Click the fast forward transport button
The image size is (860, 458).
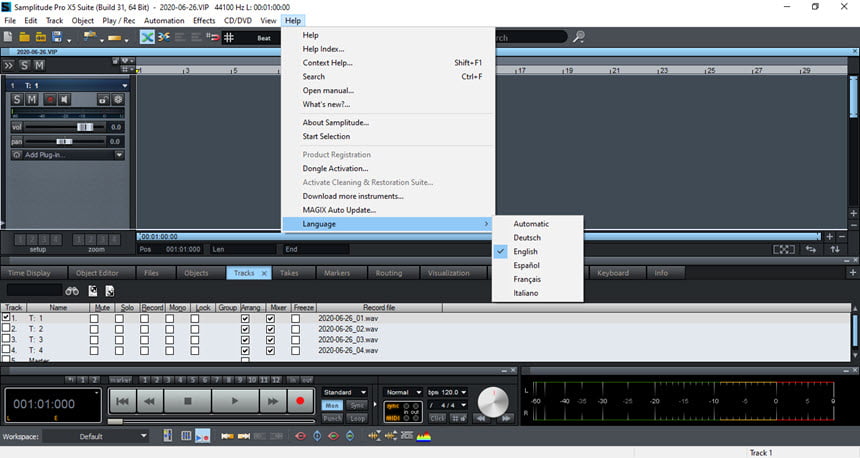click(273, 402)
